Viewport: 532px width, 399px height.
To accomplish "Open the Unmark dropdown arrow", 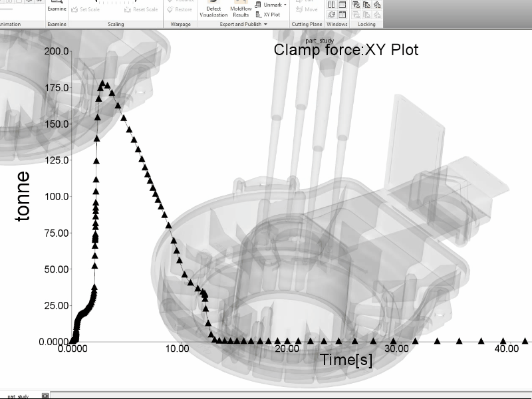I will tap(285, 5).
